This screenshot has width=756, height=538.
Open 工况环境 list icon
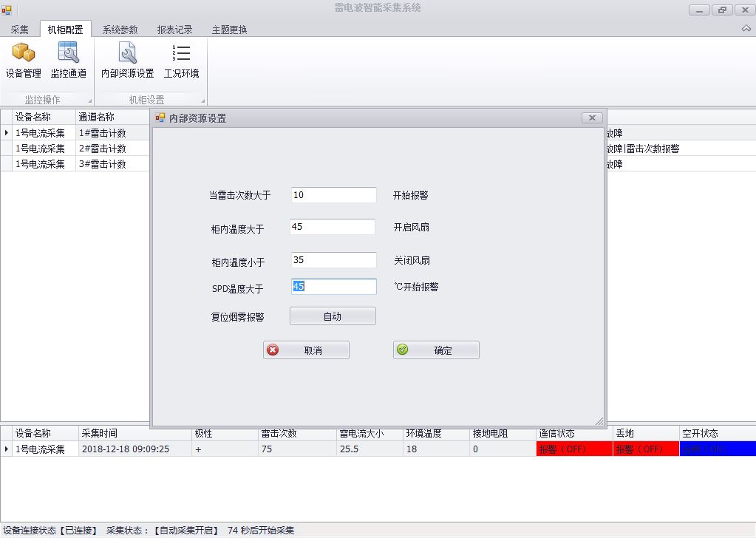181,61
